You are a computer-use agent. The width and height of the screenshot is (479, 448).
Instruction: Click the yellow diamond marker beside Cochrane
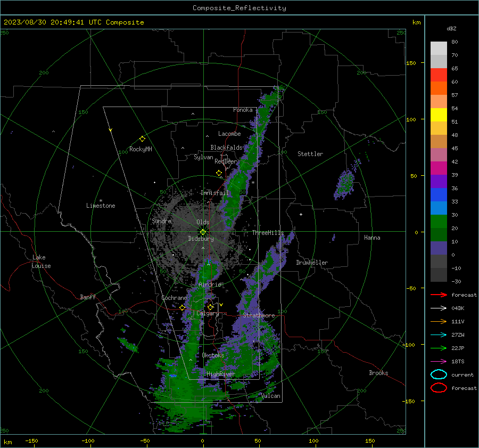tap(182, 307)
